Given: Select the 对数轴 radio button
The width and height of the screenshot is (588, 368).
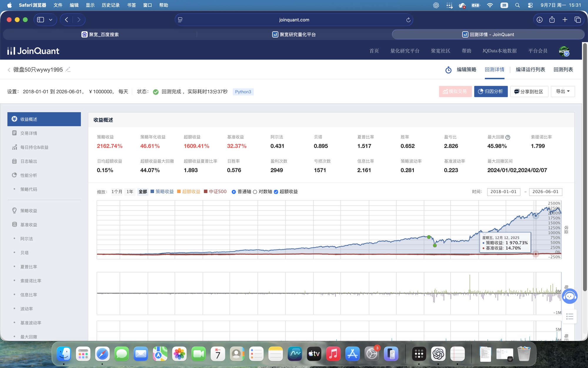Looking at the screenshot, I should 255,192.
